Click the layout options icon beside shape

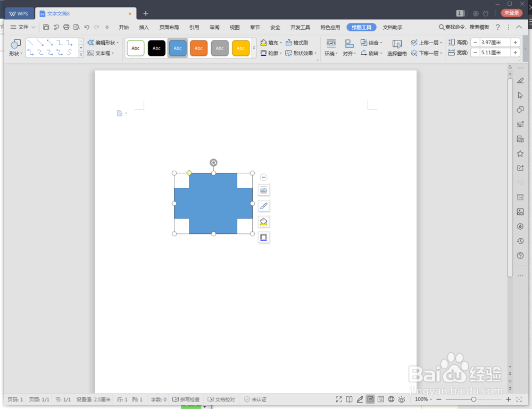(x=264, y=190)
